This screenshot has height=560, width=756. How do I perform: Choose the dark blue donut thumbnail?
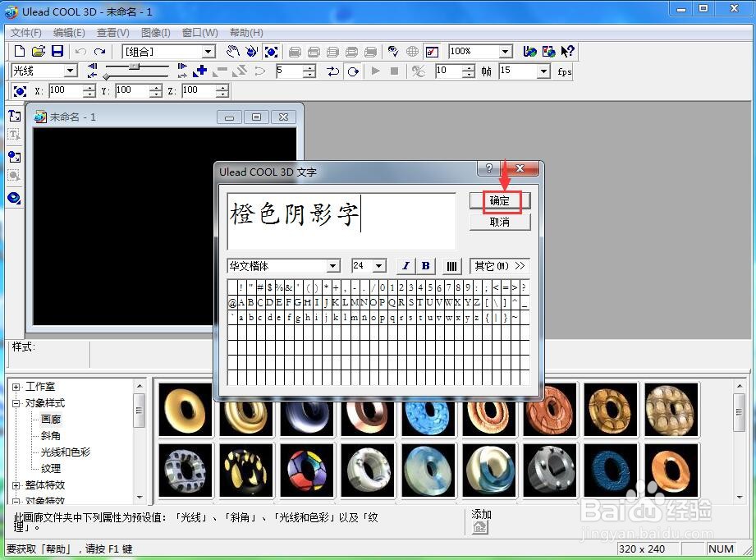611,470
